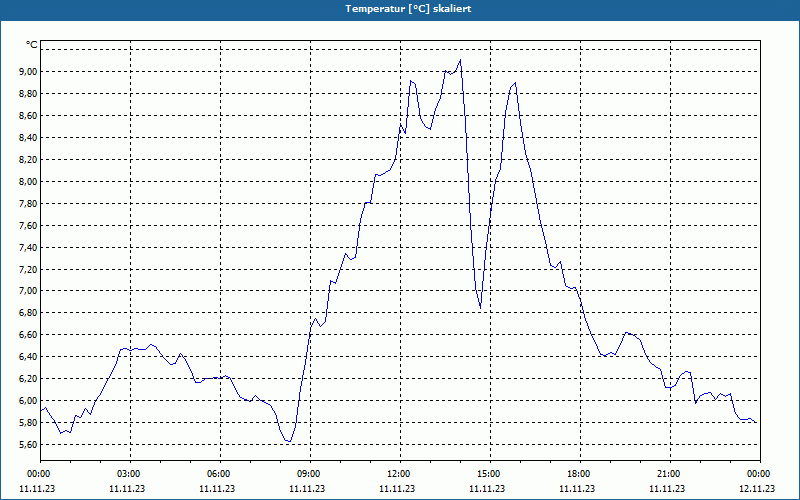Select the 7,00 y-axis value
The width and height of the screenshot is (800, 500).
pyautogui.click(x=28, y=291)
